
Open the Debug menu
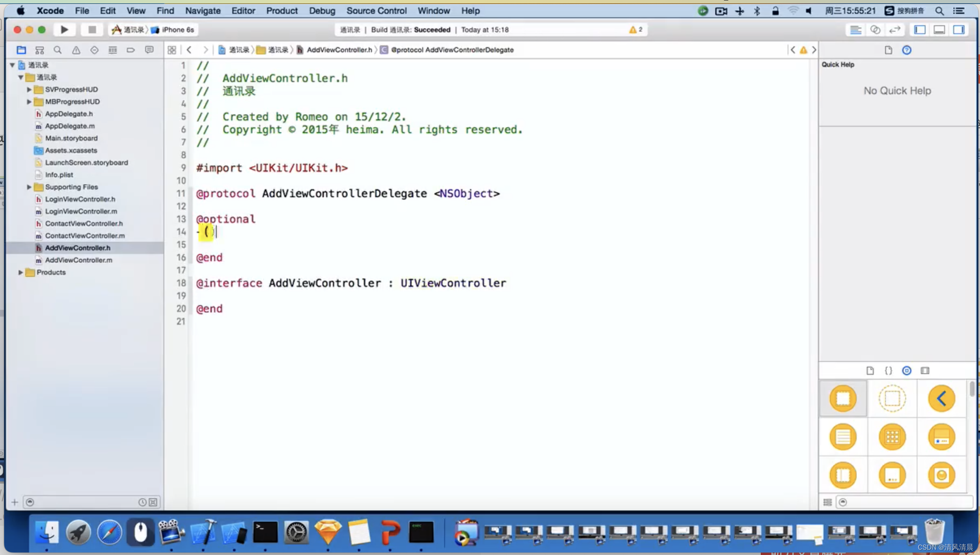click(x=322, y=11)
